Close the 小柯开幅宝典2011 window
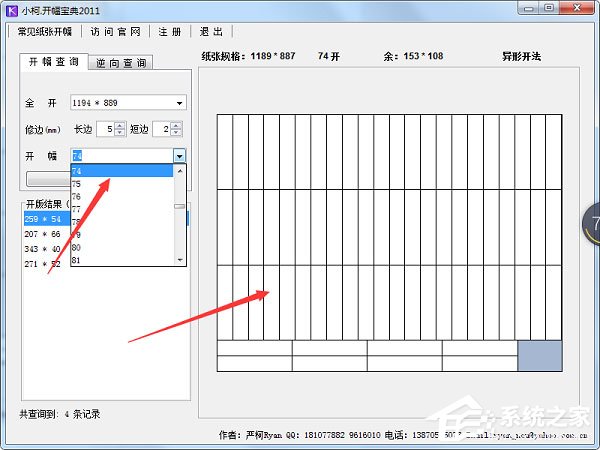The height and width of the screenshot is (450, 600). 577,8
